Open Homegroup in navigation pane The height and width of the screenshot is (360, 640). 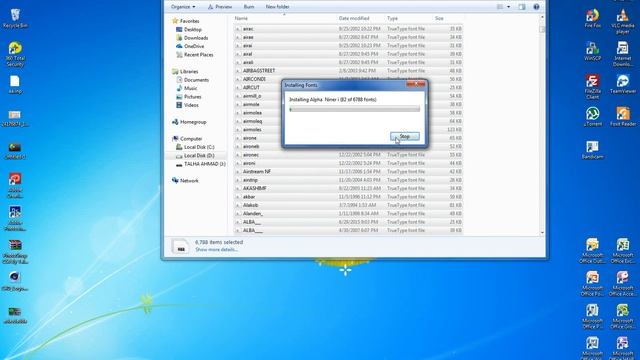(x=193, y=122)
